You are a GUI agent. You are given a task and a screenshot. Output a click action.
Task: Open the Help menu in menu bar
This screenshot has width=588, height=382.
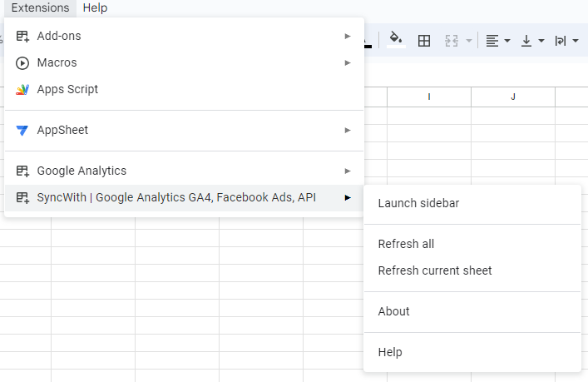[x=95, y=7]
